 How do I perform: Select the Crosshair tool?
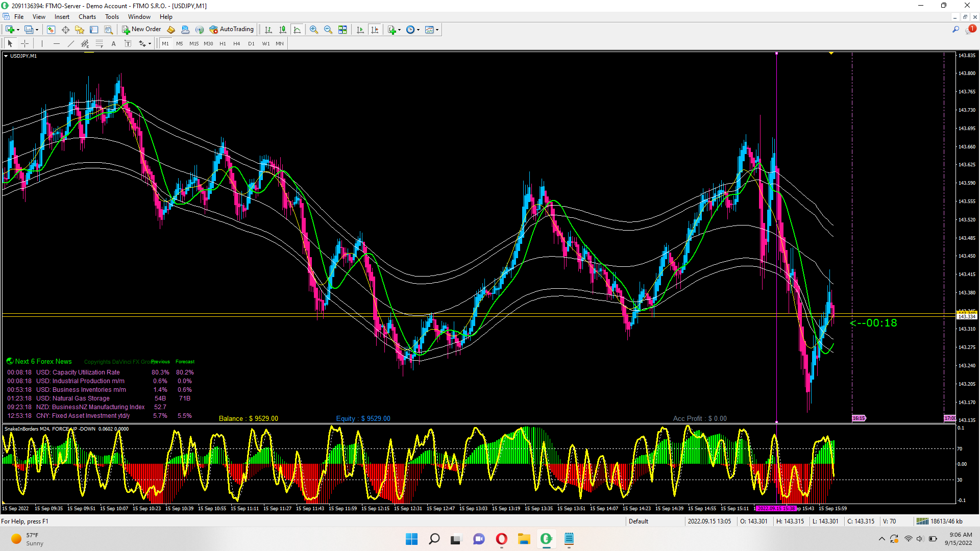pos(24,44)
